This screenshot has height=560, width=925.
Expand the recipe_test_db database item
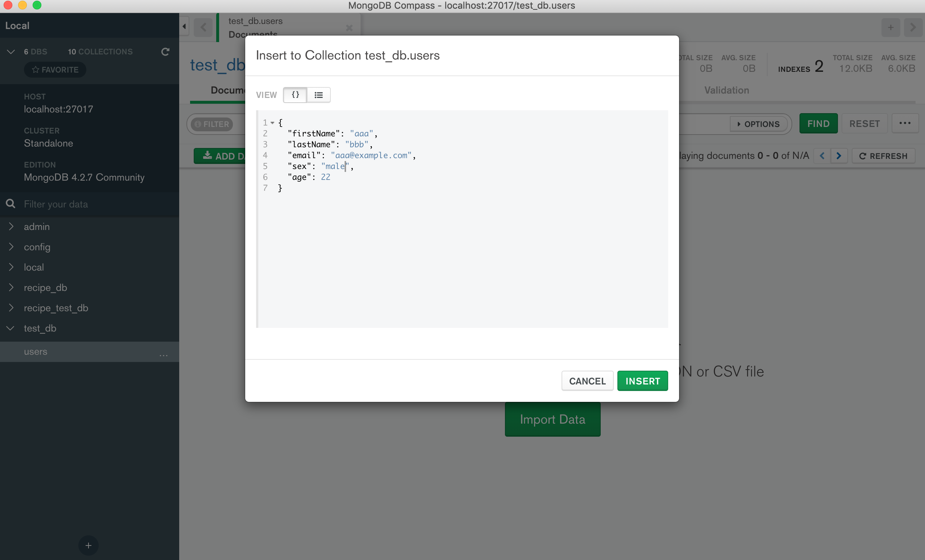[11, 308]
